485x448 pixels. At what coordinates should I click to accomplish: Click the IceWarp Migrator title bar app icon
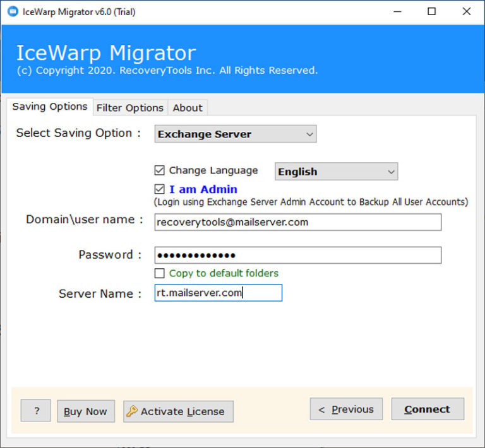click(13, 12)
